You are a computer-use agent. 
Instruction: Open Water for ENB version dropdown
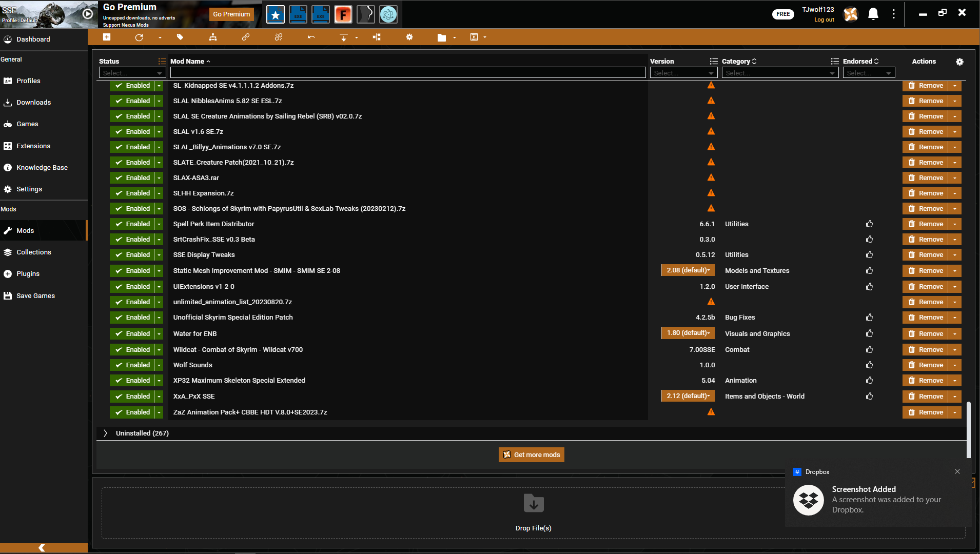(x=688, y=333)
